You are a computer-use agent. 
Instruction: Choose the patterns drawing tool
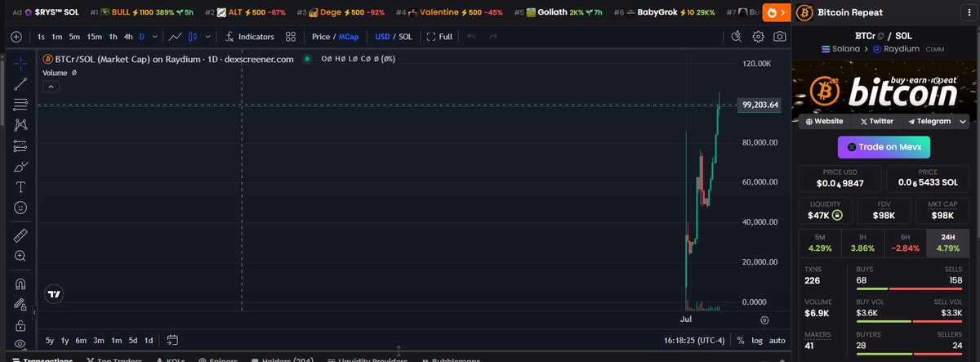point(20,125)
